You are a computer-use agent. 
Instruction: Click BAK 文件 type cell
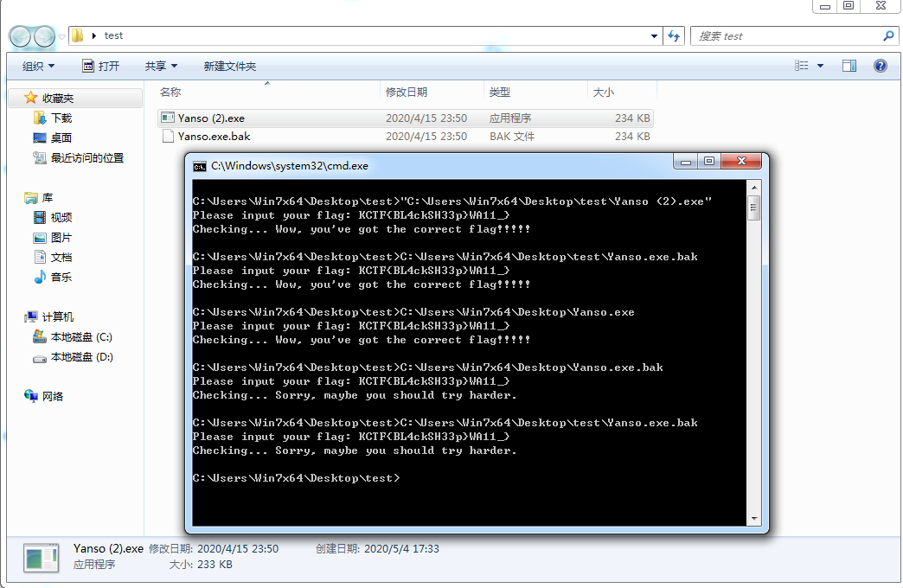coord(512,137)
